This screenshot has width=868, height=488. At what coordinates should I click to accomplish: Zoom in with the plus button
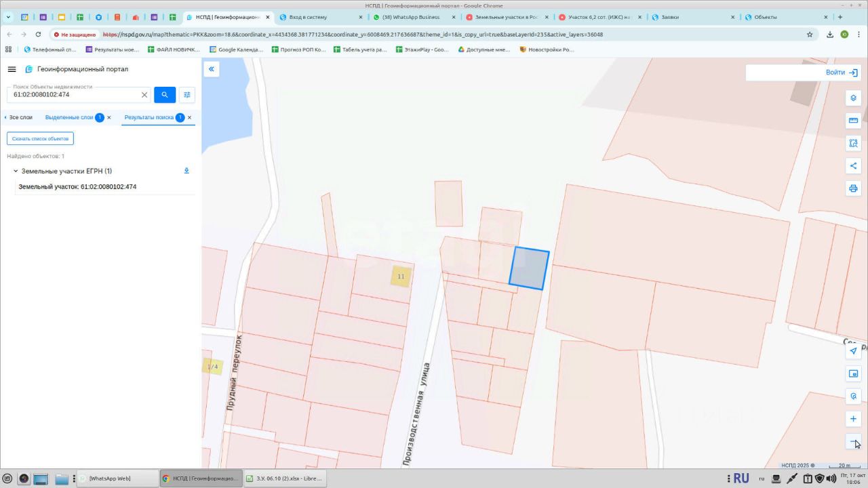tap(853, 419)
